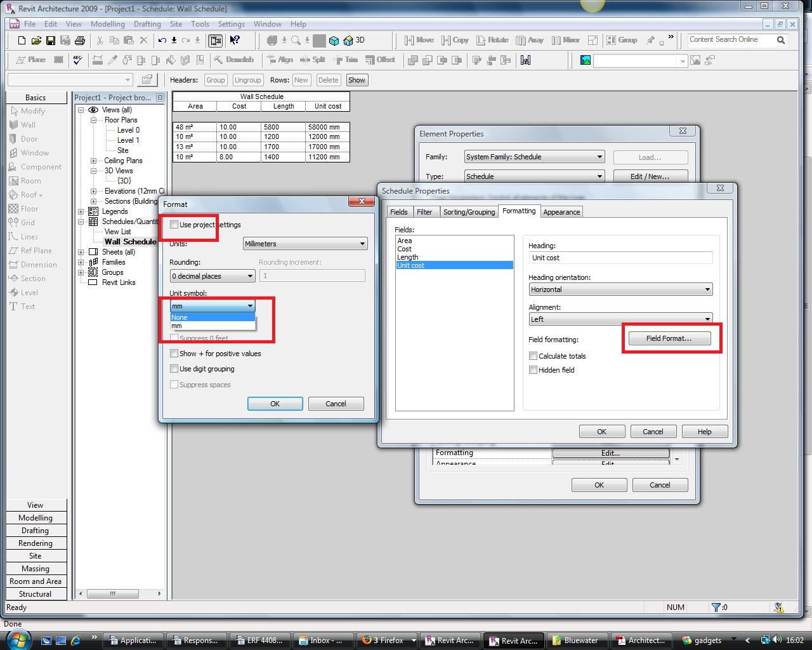Switch to the Fields tab
812x650 pixels.
(399, 212)
